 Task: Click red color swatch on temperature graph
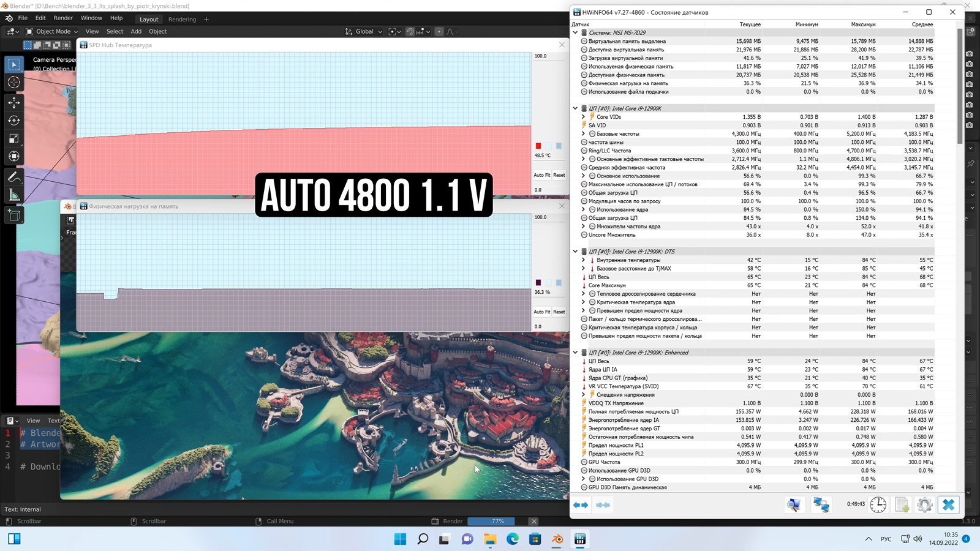(538, 146)
